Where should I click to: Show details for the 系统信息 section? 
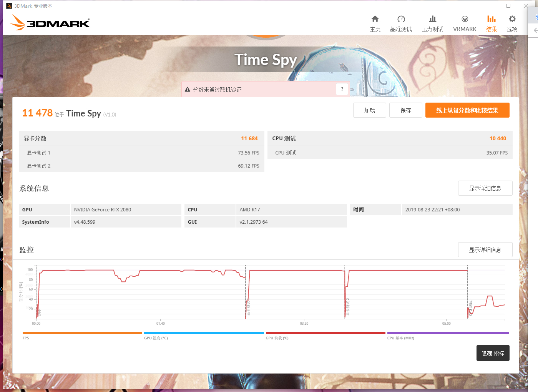[485, 188]
